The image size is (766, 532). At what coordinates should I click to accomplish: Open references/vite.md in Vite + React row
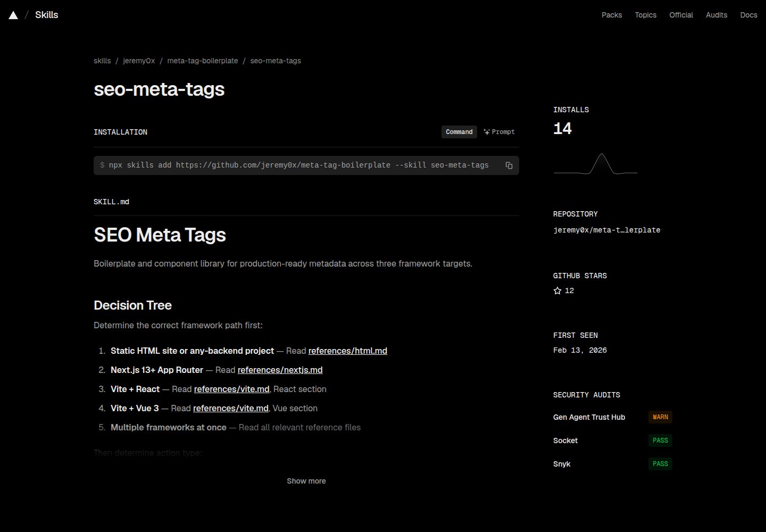[232, 389]
